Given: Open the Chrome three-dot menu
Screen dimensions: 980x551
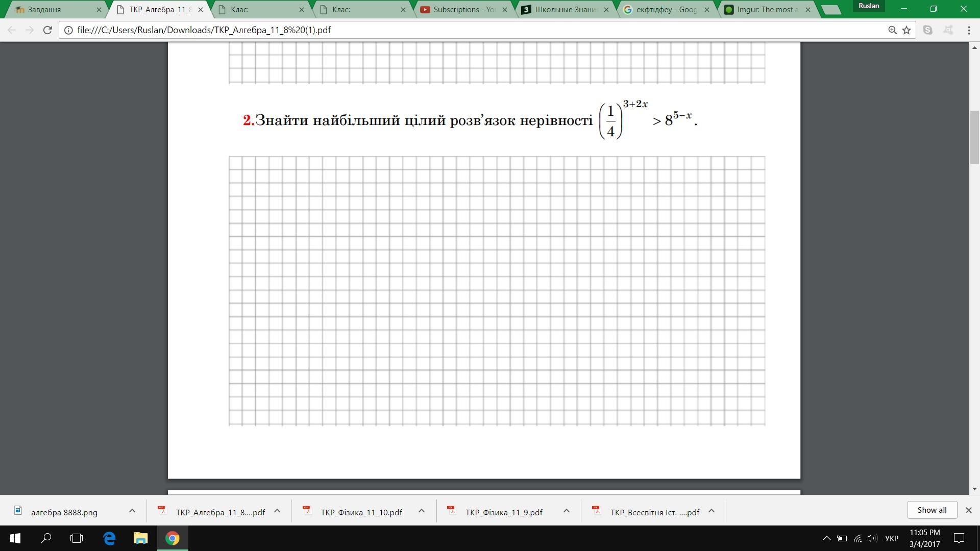Looking at the screenshot, I should pos(968,30).
